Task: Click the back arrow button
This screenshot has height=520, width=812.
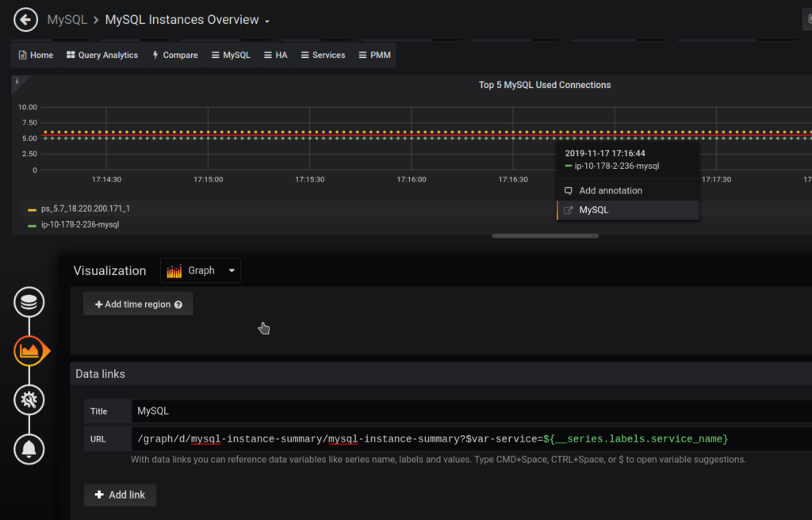Action: pos(26,19)
